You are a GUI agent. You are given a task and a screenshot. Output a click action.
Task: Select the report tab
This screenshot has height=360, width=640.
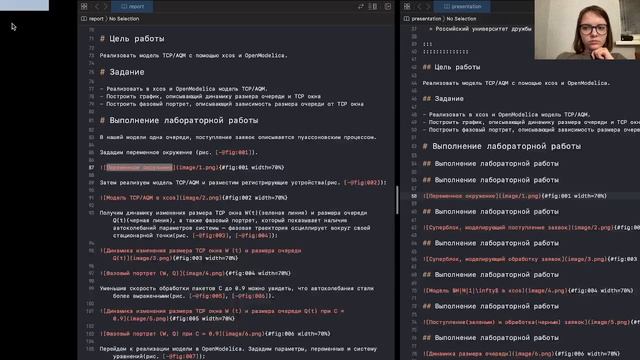click(133, 7)
